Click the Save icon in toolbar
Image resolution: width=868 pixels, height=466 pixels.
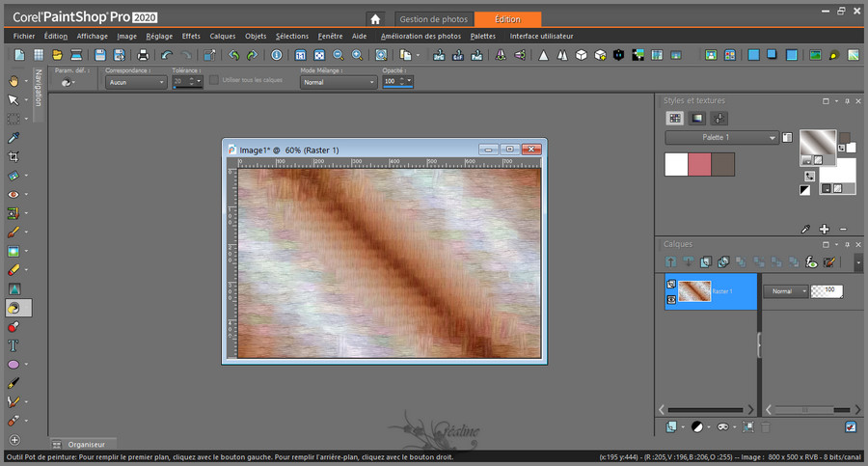[100, 55]
